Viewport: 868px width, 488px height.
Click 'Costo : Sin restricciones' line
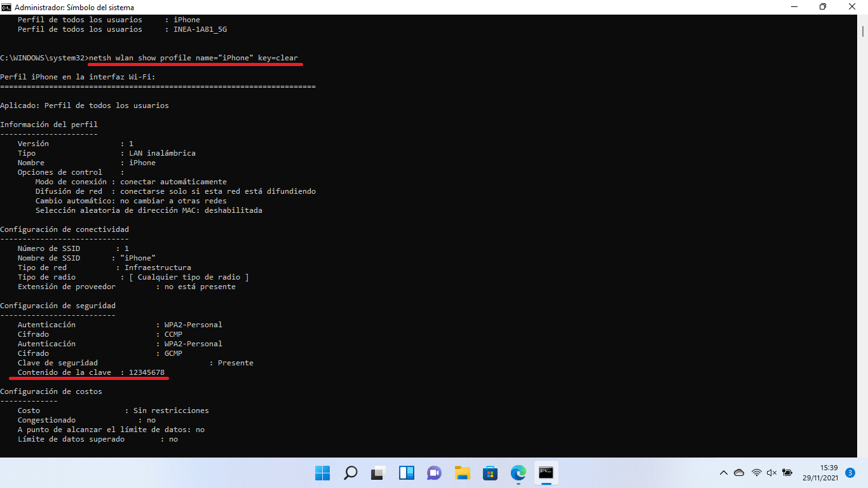pyautogui.click(x=113, y=410)
